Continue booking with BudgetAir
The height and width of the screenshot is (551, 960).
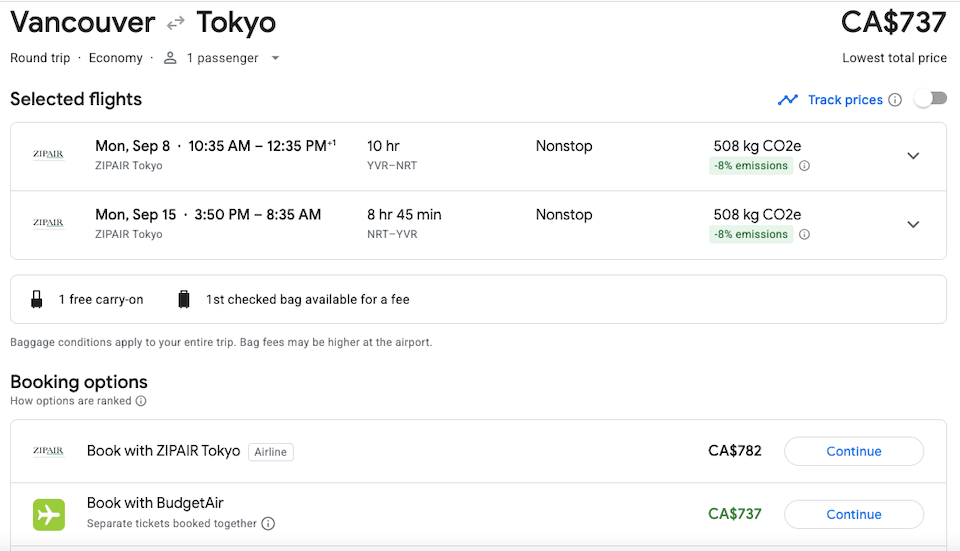(853, 514)
